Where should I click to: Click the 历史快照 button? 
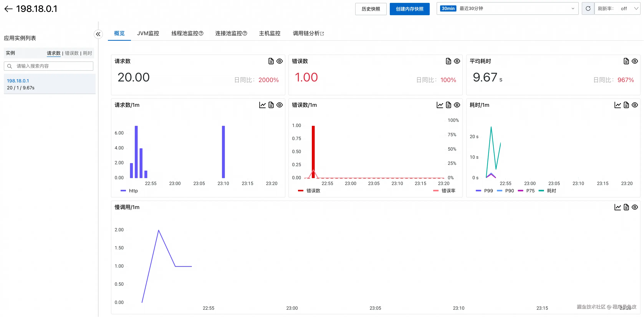[371, 9]
